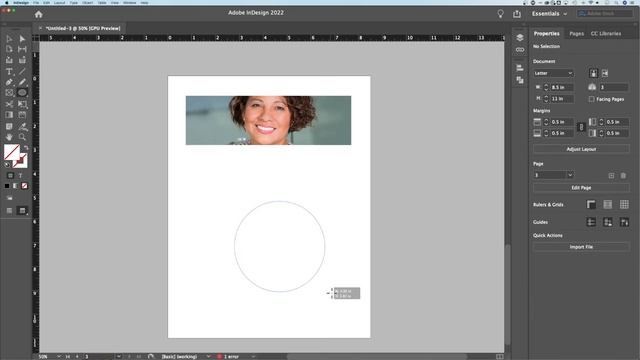Viewport: 640px width, 360px height.
Task: Select the Content Collector tool
Action: point(9,60)
